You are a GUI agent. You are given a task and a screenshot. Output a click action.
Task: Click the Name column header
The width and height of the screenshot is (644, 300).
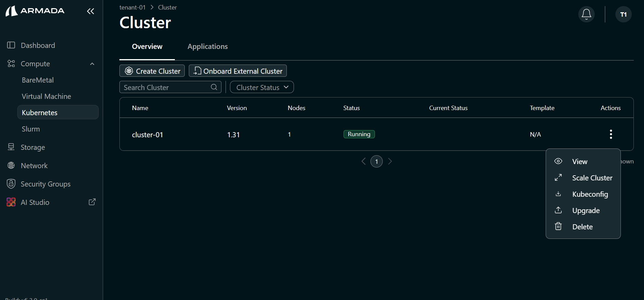coord(140,108)
